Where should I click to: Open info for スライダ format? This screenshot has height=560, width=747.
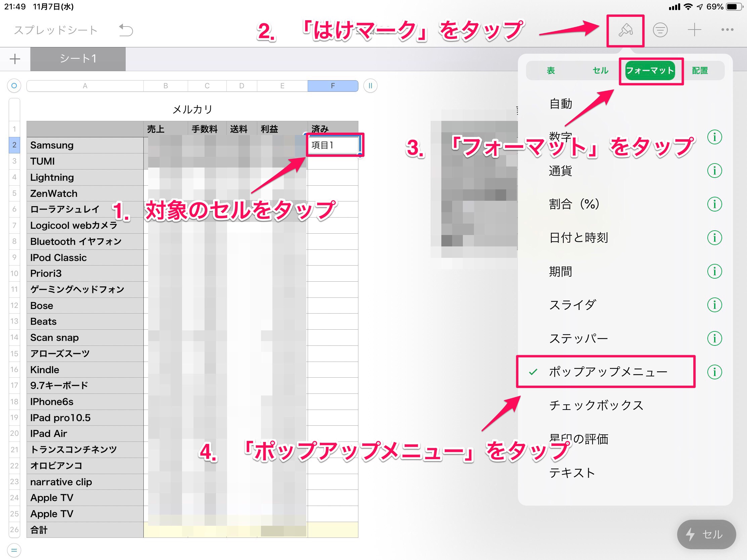tap(714, 305)
